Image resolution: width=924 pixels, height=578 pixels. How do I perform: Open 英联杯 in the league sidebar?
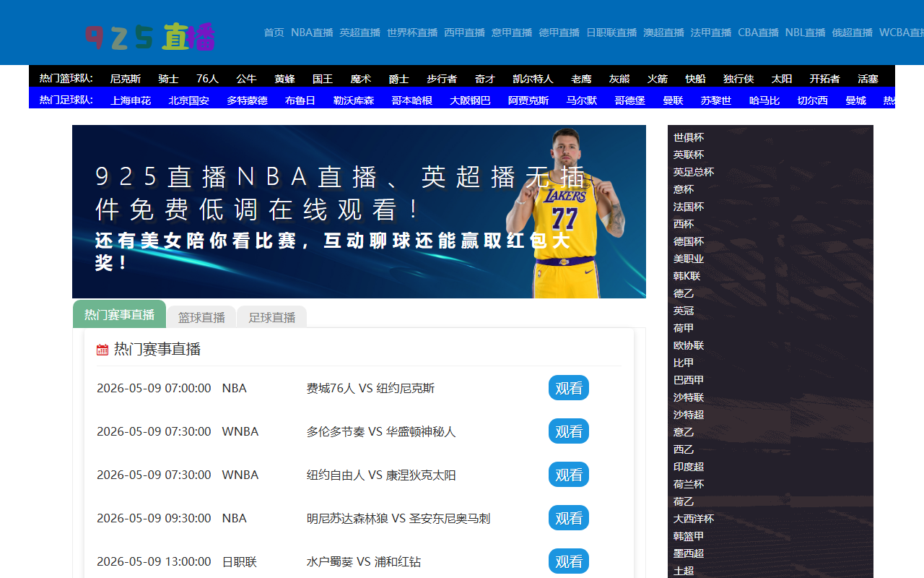tap(689, 155)
